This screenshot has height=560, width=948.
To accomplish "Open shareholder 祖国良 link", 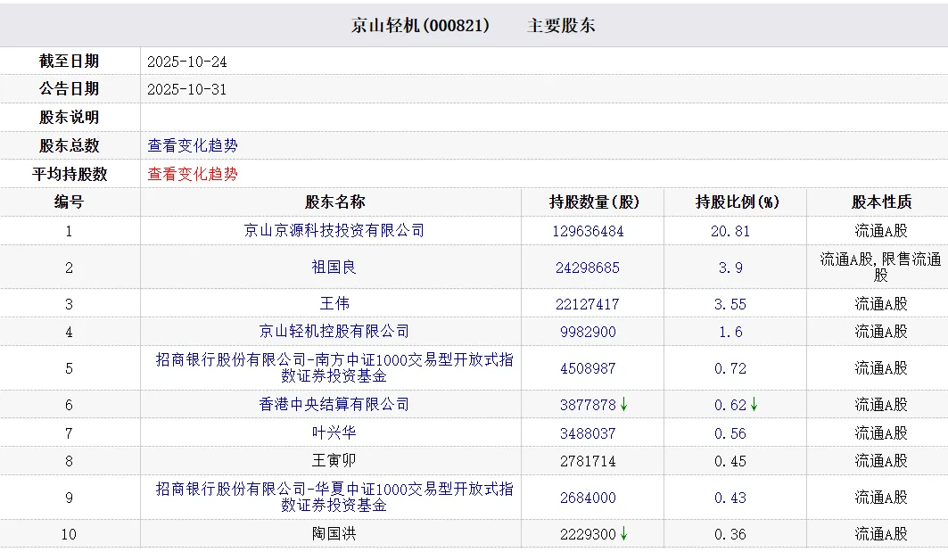I will (x=334, y=268).
